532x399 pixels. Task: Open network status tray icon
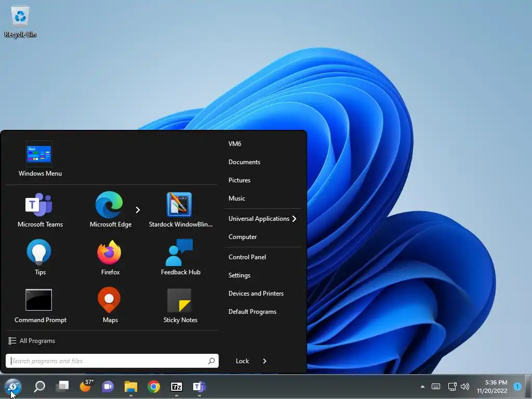(453, 387)
